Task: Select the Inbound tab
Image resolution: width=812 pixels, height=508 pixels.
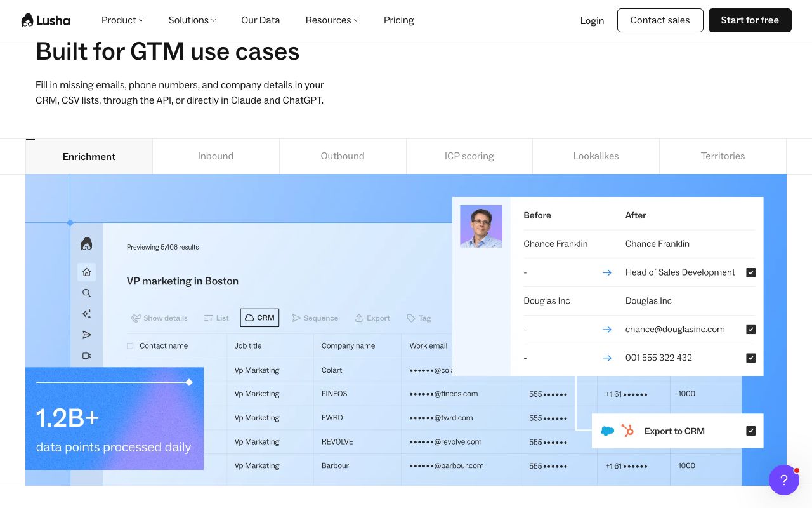Action: [216, 156]
